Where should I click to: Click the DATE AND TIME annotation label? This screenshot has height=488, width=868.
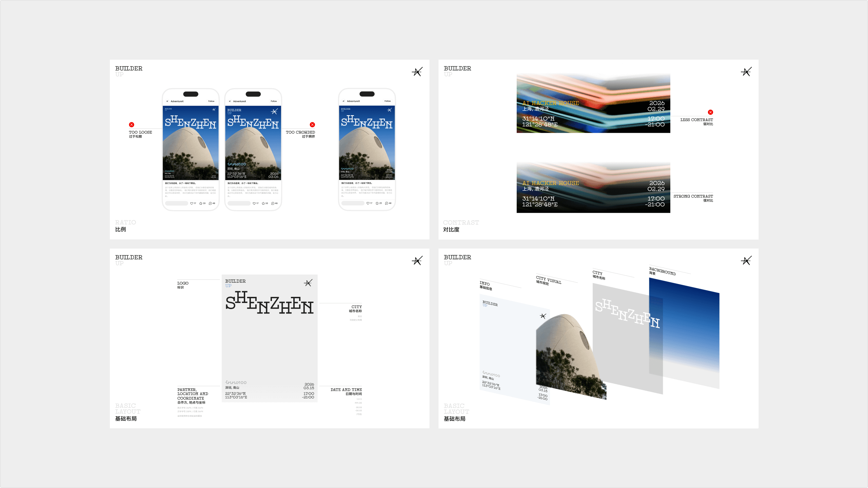pos(346,390)
